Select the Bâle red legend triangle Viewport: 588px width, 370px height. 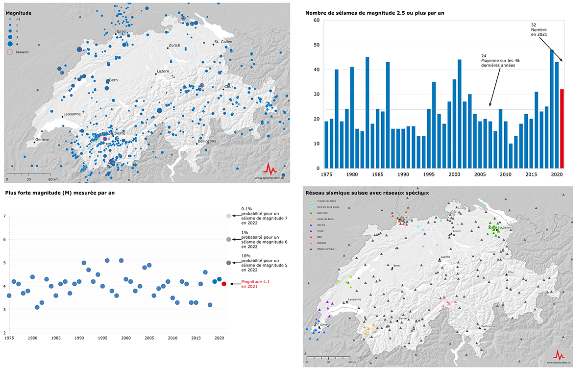click(x=311, y=237)
